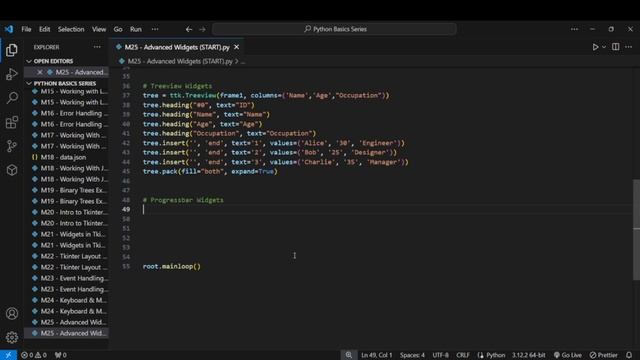Open the Manage gear icon
Image resolution: width=640 pixels, height=360 pixels.
click(12, 337)
